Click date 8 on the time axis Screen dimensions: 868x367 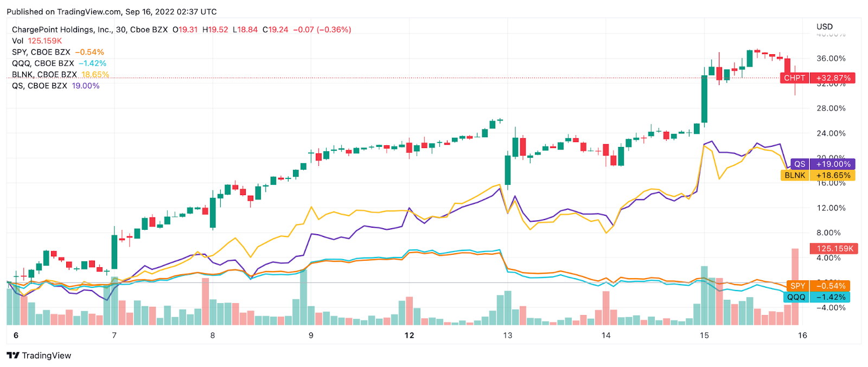click(213, 336)
